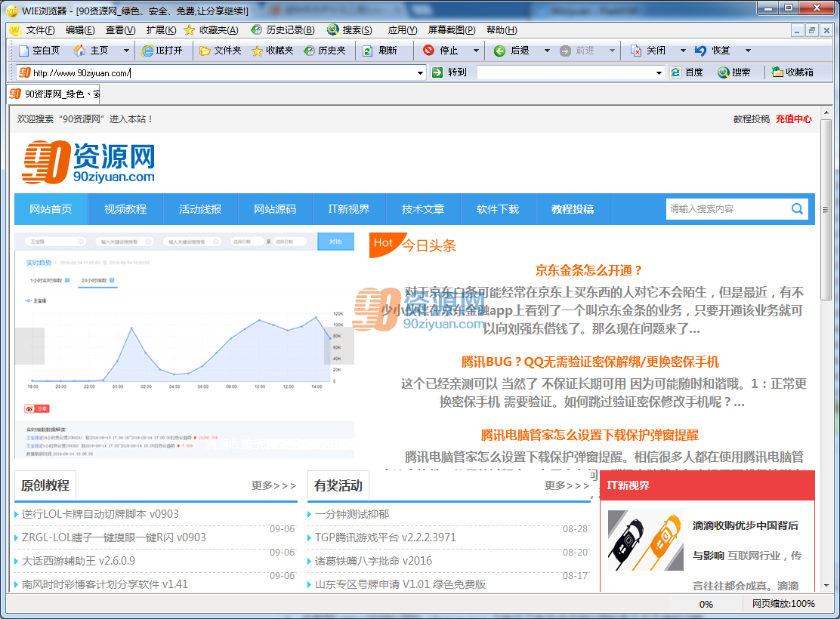
Task: Open the search box dropdown
Action: 659,72
